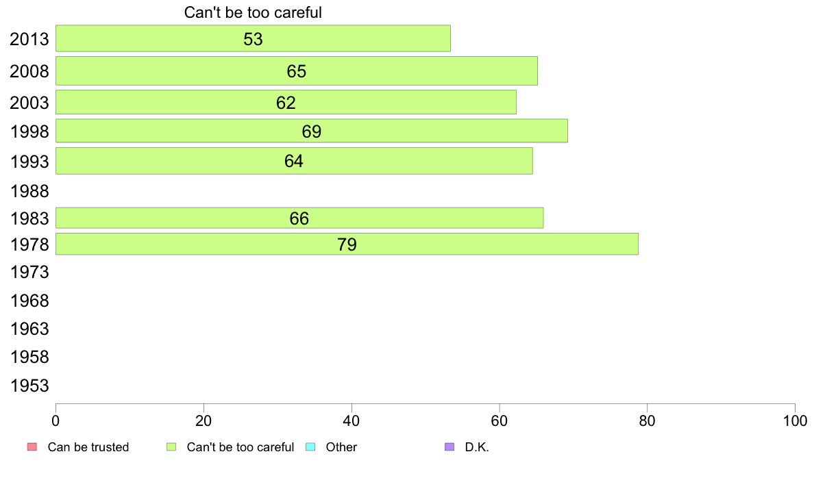The image size is (814, 504).
Task: Click the Can't be too careful chart title
Action: tap(253, 12)
